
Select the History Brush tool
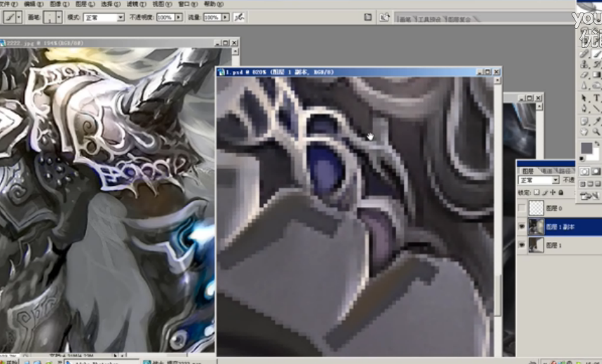(596, 65)
